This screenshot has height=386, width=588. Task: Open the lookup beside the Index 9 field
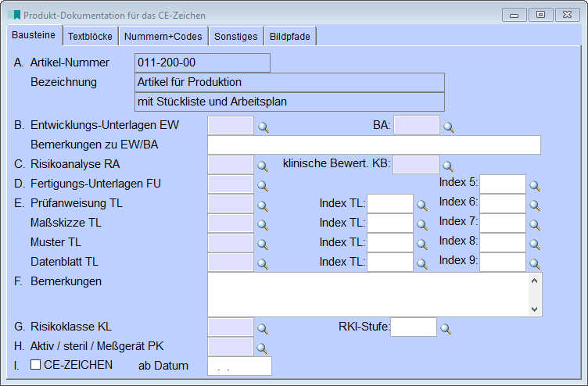(535, 264)
